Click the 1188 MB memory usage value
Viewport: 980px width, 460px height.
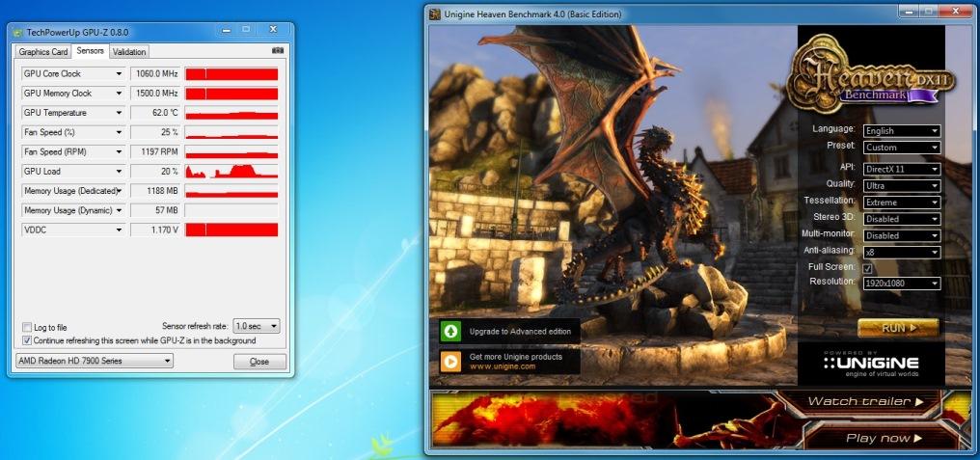click(x=155, y=191)
